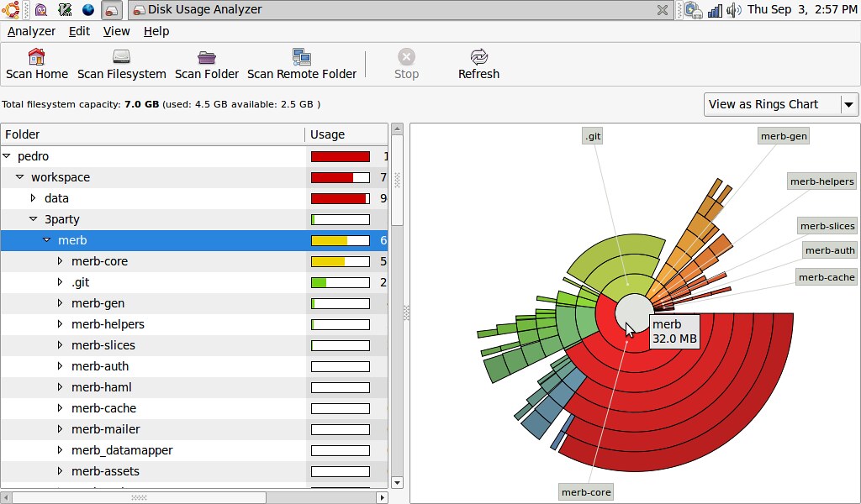Image resolution: width=861 pixels, height=504 pixels.
Task: Expand the .git folder
Action: (x=60, y=282)
